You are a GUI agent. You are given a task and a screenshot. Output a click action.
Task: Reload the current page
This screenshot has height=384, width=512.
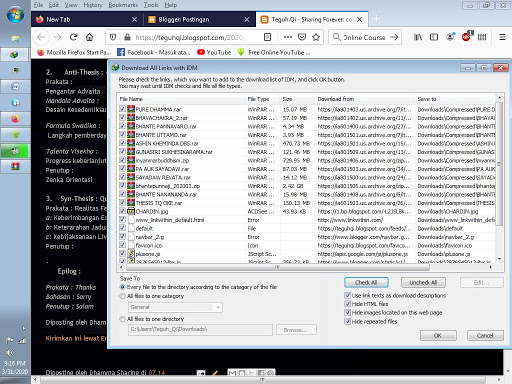pyautogui.click(x=73, y=37)
